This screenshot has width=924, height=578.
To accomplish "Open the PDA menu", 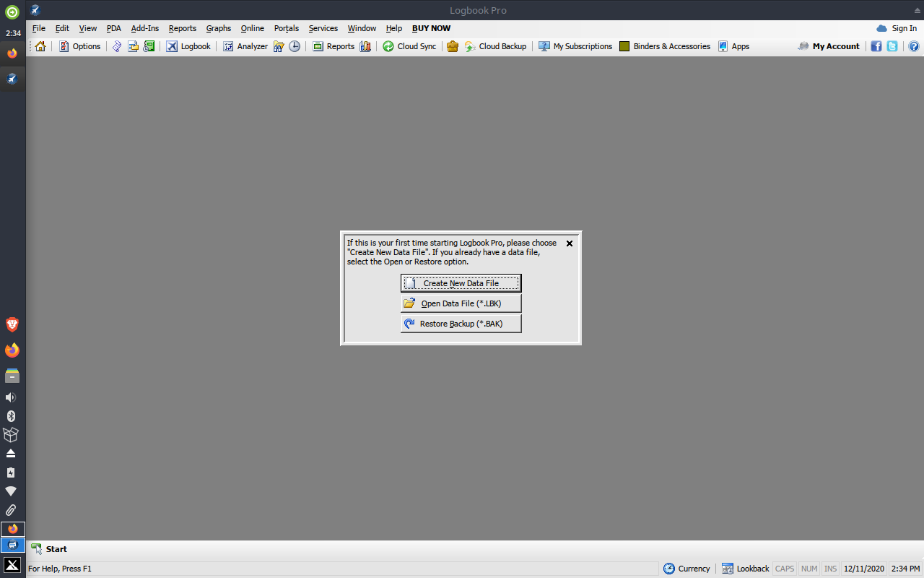I will click(x=113, y=28).
